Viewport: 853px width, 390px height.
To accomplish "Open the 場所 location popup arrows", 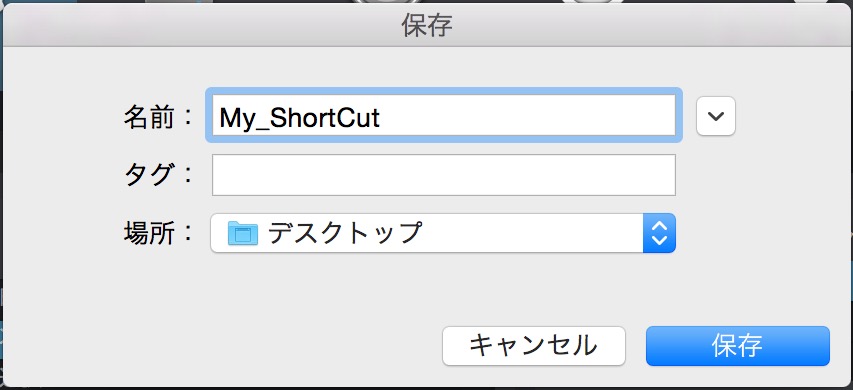I will pos(659,233).
